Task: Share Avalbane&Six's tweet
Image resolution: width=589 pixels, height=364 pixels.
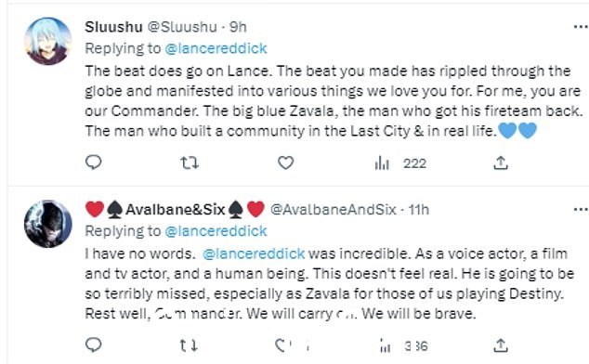Action: [501, 345]
